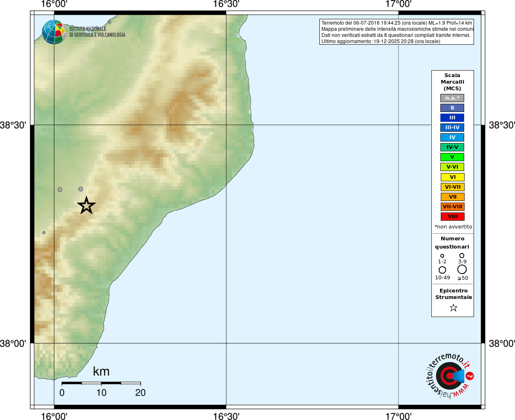Click the top 16°30' longitude label
Viewport: 515px width, 420px height.
(x=226, y=4)
